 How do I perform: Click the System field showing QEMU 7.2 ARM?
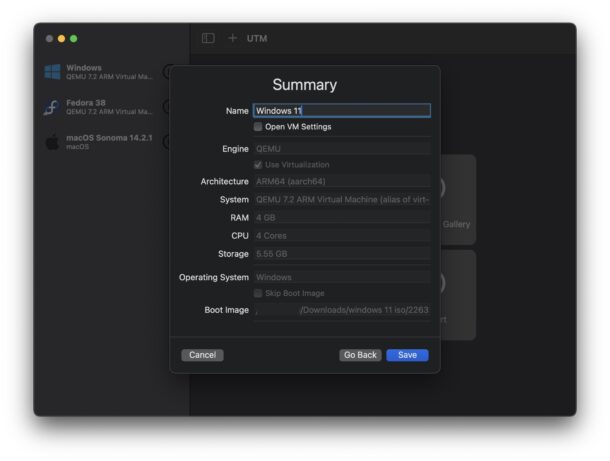(342, 200)
